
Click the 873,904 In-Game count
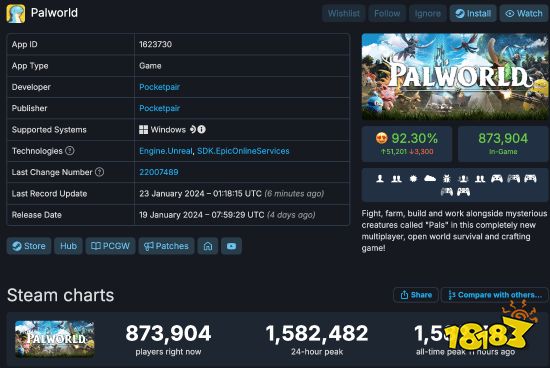(x=503, y=138)
